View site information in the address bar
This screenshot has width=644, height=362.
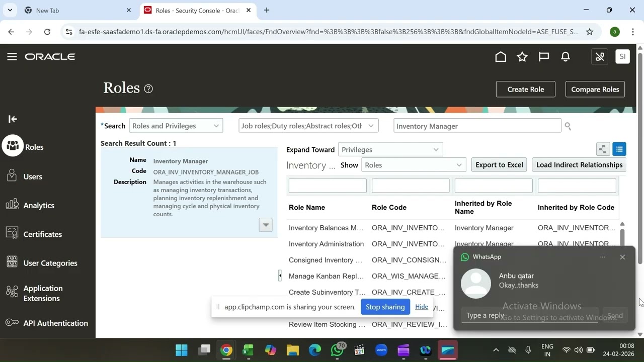[69, 32]
